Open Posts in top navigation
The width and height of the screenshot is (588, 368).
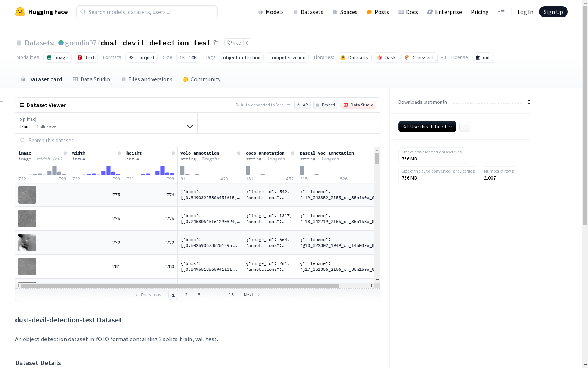click(x=378, y=12)
